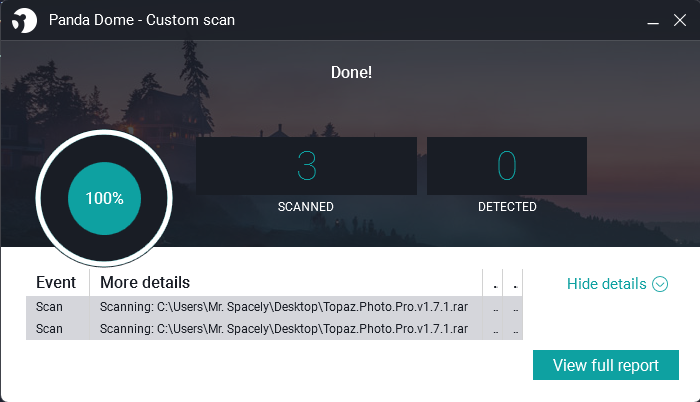Close the Panda Dome scan window

pos(679,20)
